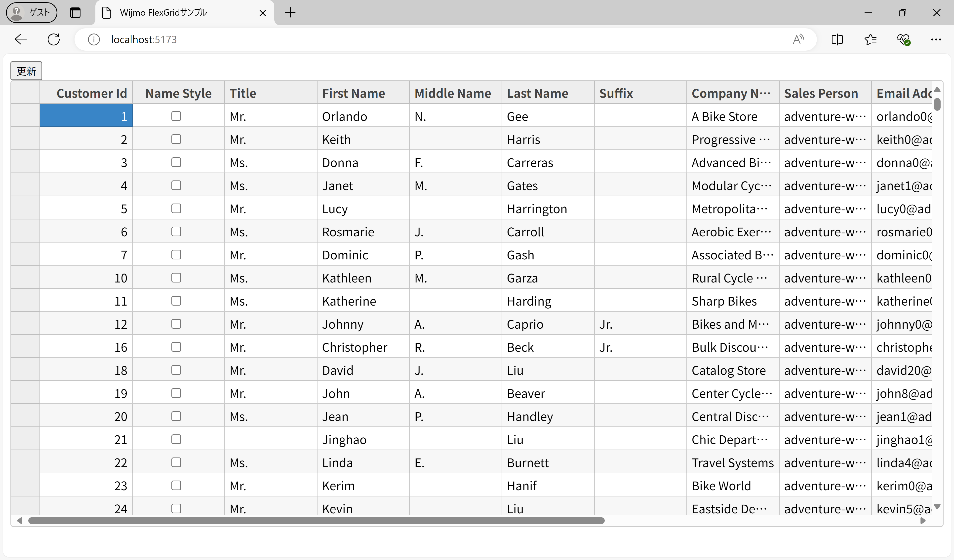Screen dimensions: 954x560
Task: Open the Favorites list
Action: click(870, 39)
